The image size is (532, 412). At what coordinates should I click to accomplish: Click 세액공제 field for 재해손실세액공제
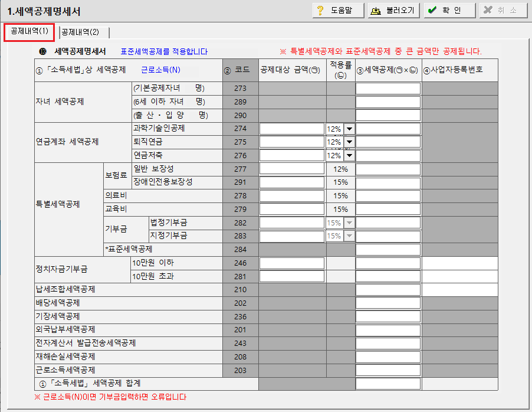[x=388, y=357]
